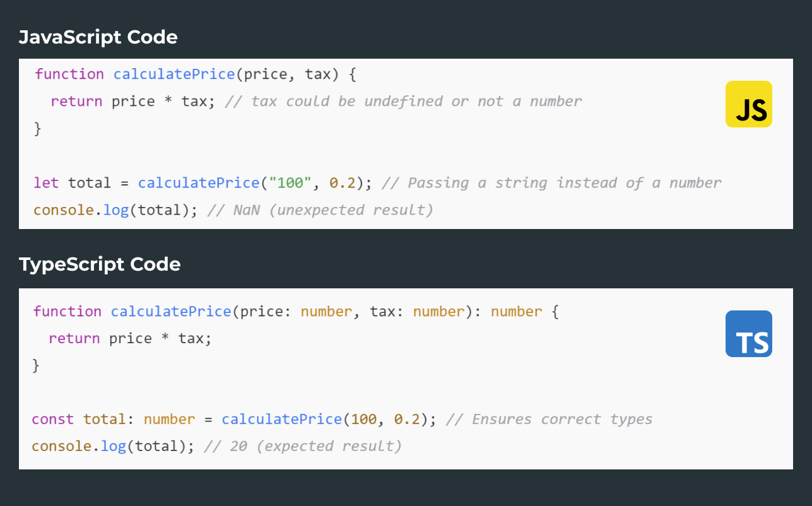Click the 'price: number' parameter type
Viewport: 812px width, 506px height.
click(297, 312)
